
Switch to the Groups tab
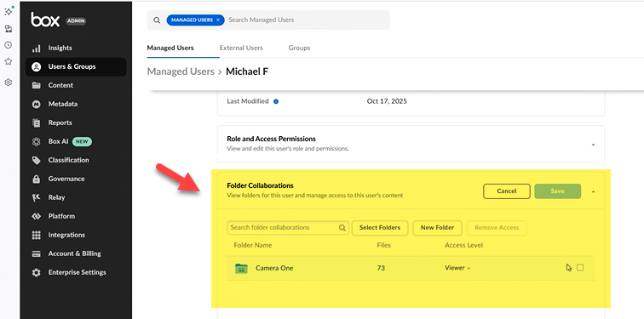[x=299, y=48]
